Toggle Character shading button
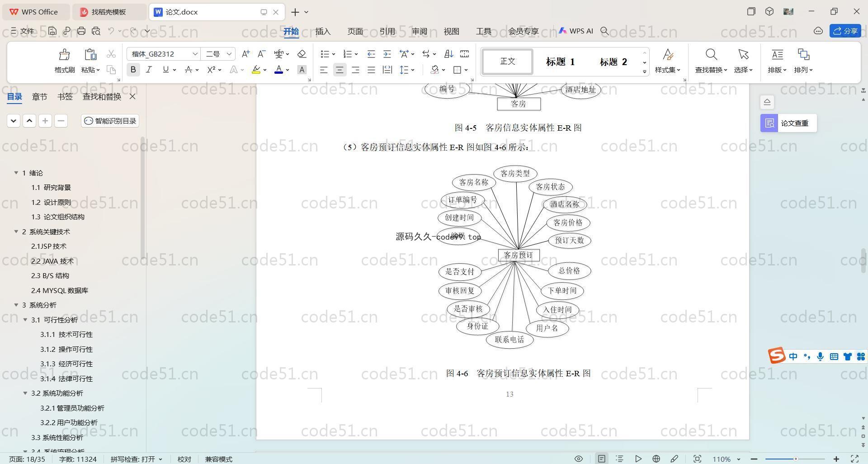Image resolution: width=868 pixels, height=464 pixels. 302,70
